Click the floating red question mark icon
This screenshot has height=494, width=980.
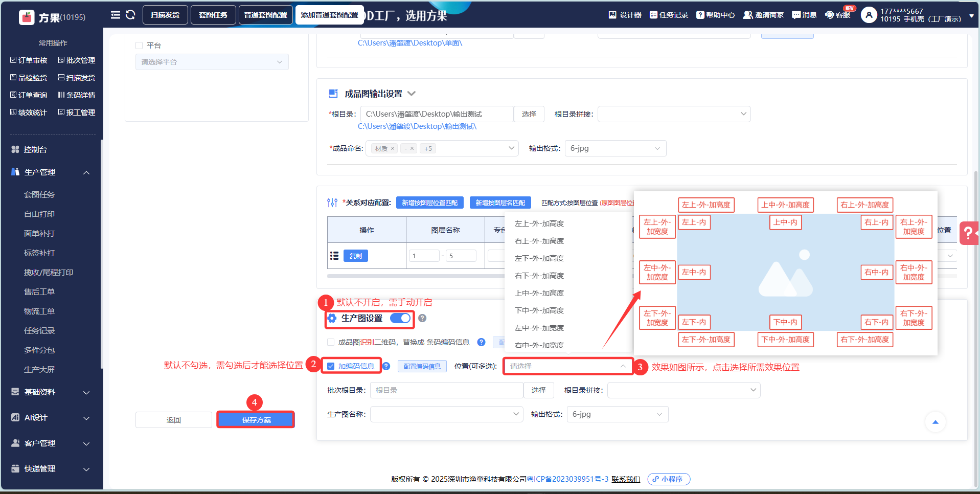point(969,233)
